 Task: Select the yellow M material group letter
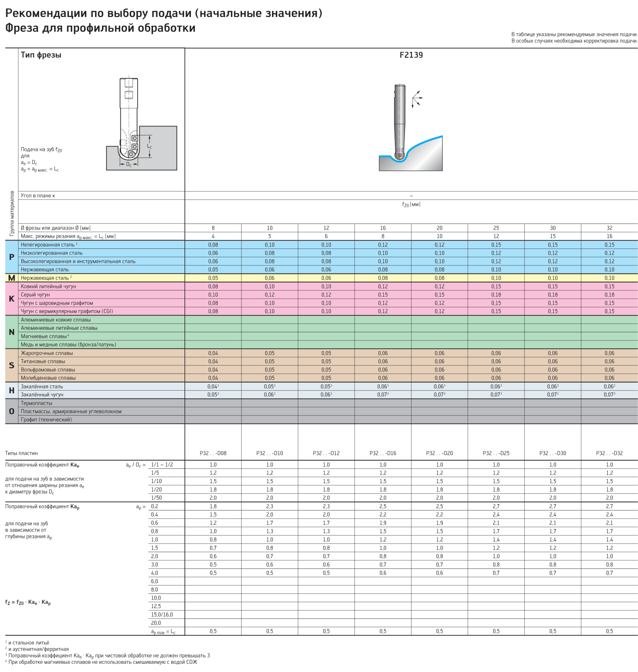point(12,278)
